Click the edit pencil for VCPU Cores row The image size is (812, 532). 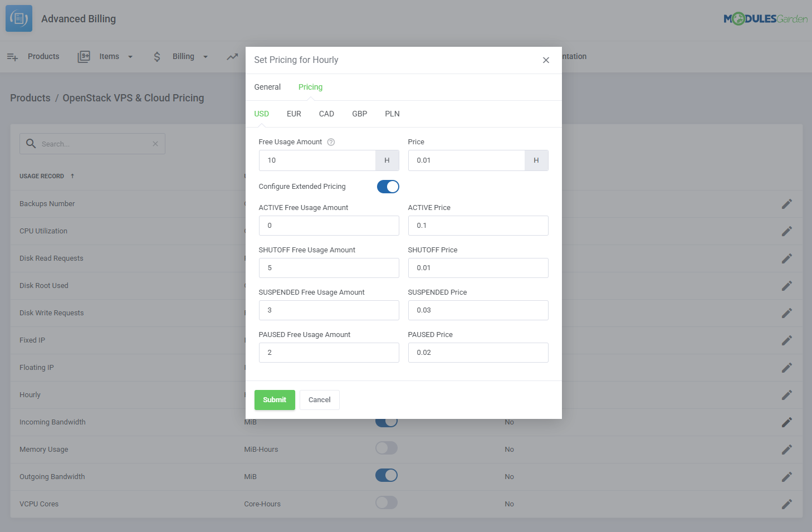click(x=786, y=504)
